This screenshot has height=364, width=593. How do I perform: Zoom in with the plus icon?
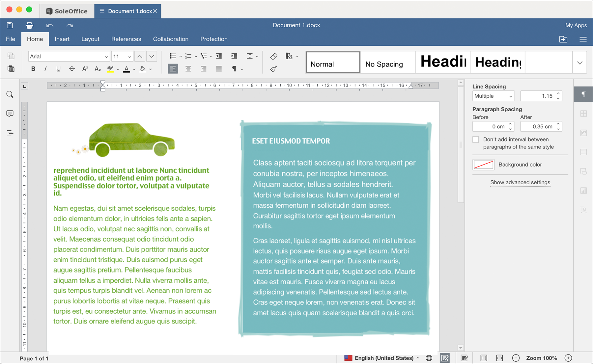pos(568,358)
